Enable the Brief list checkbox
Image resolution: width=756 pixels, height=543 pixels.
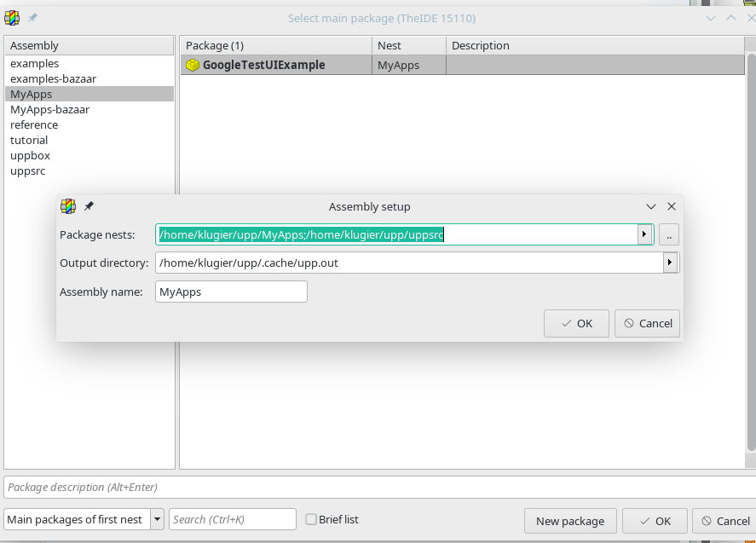click(x=311, y=519)
